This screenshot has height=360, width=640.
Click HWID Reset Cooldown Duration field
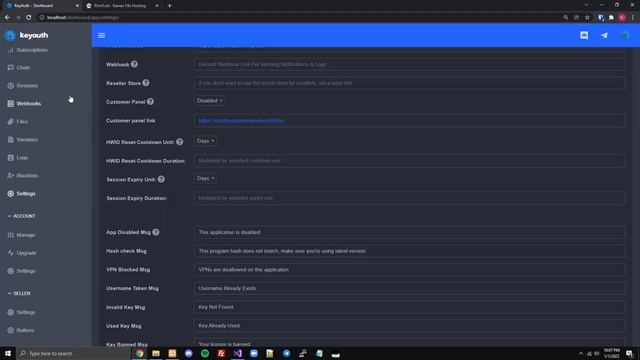(409, 161)
